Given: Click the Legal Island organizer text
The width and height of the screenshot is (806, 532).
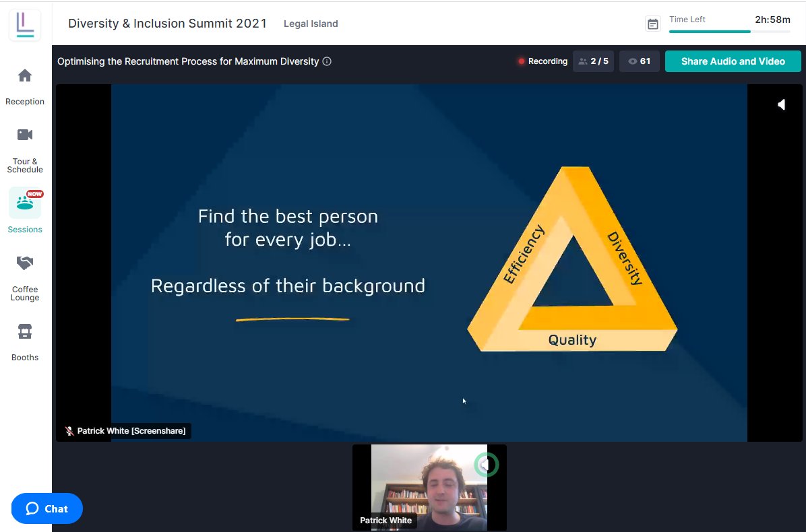Looking at the screenshot, I should [311, 24].
